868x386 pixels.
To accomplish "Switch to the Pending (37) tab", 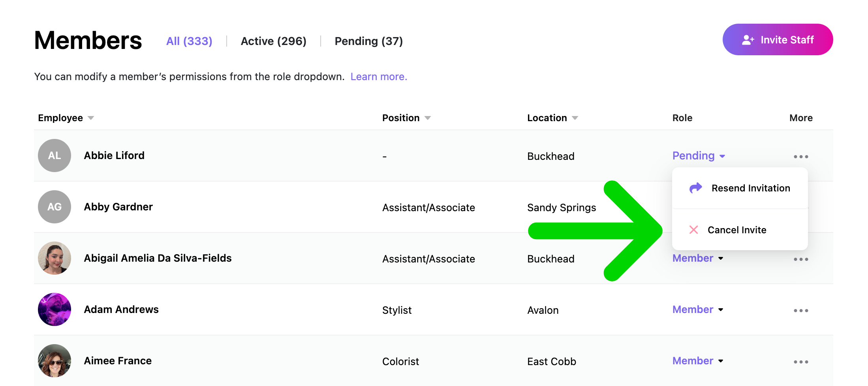I will 369,41.
